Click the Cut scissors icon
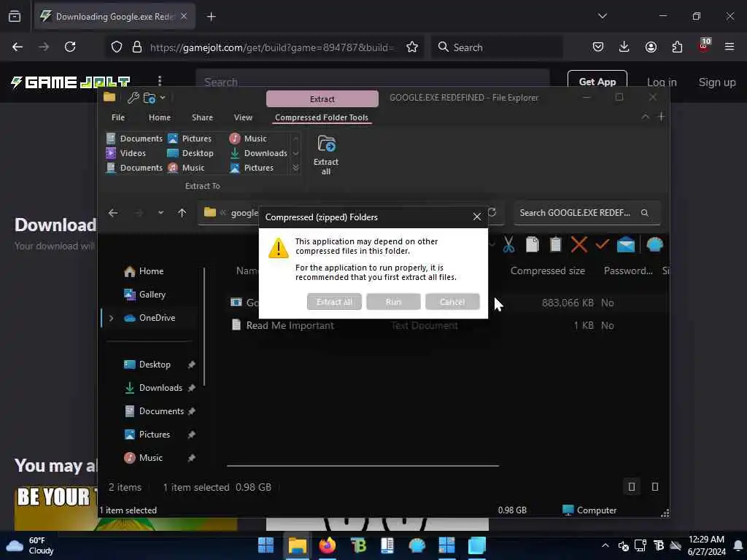 [x=508, y=245]
